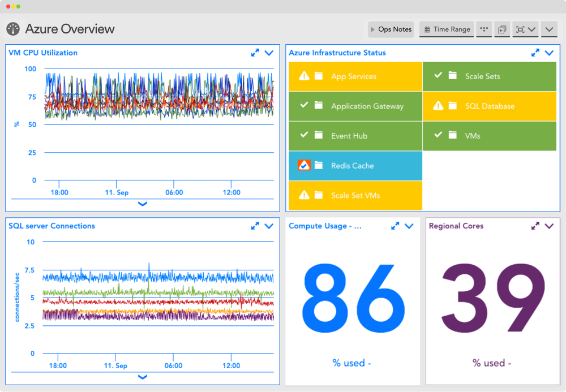Open Regional Cores widget menu chevron

click(549, 226)
